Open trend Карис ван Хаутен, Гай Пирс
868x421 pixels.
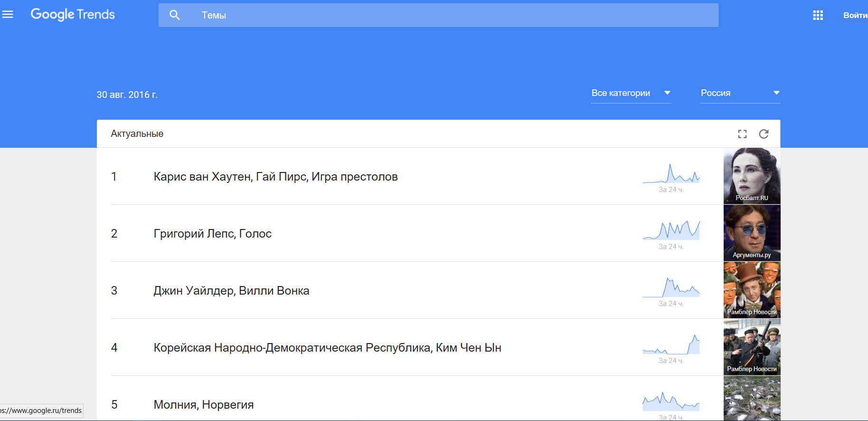pyautogui.click(x=275, y=177)
